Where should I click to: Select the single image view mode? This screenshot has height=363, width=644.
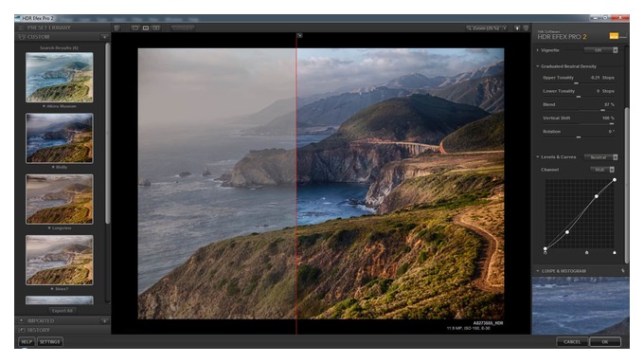coord(135,27)
